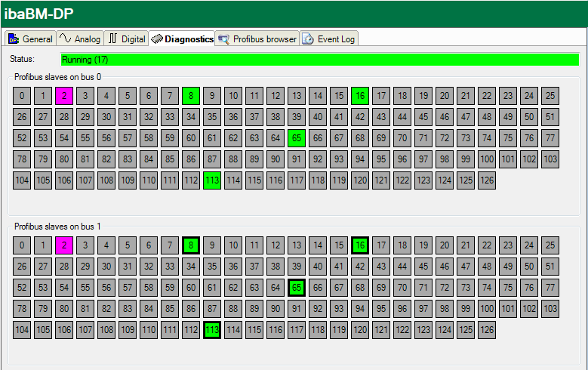Click slave 51 on bus 1
588x370 pixels.
coord(550,266)
